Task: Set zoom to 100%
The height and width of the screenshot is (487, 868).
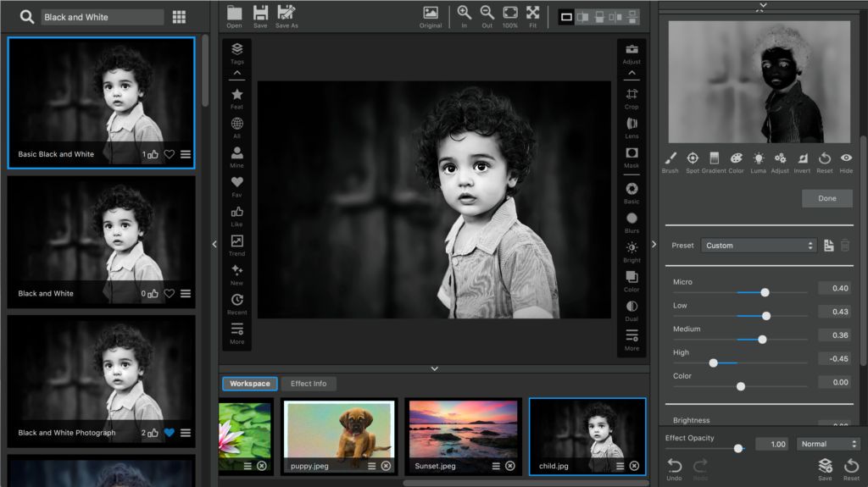Action: [509, 17]
